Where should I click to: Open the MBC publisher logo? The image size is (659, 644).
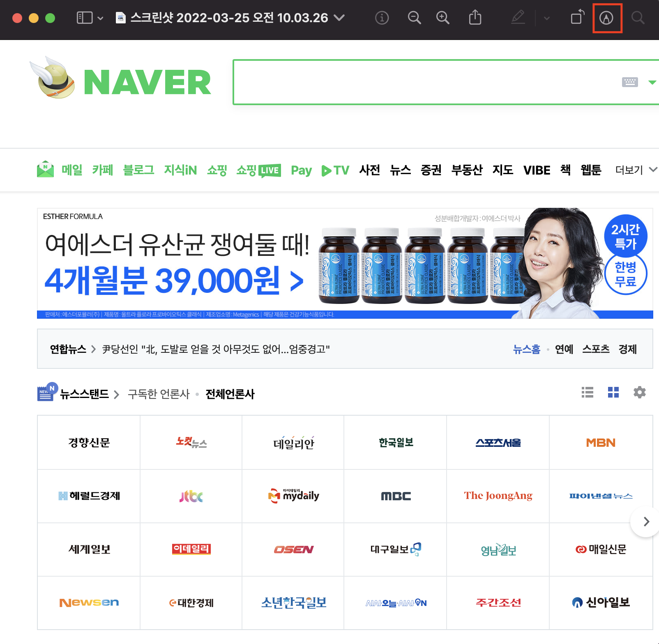pyautogui.click(x=396, y=496)
